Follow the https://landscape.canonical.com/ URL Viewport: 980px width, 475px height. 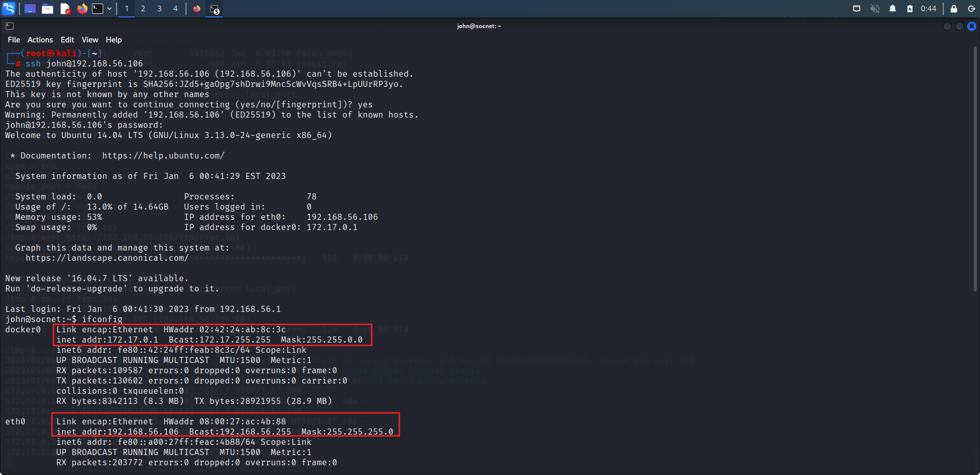[107, 258]
